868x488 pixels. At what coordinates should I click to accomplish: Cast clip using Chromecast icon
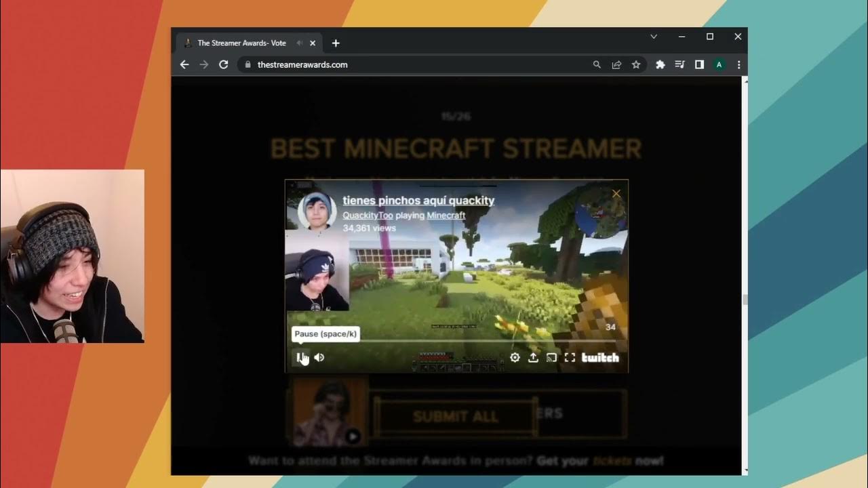point(551,357)
